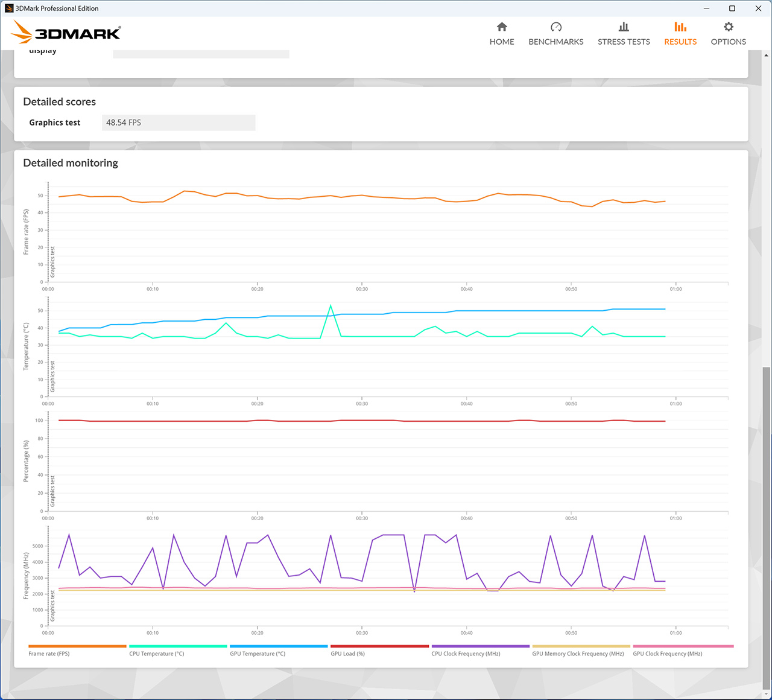Image resolution: width=772 pixels, height=700 pixels.
Task: Close the 3DMark window
Action: click(758, 8)
